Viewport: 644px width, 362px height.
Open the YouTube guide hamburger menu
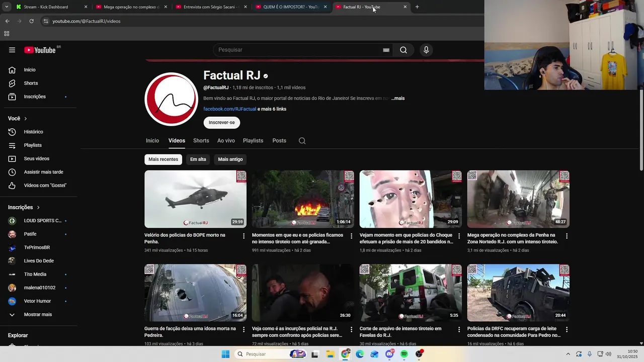(x=12, y=50)
